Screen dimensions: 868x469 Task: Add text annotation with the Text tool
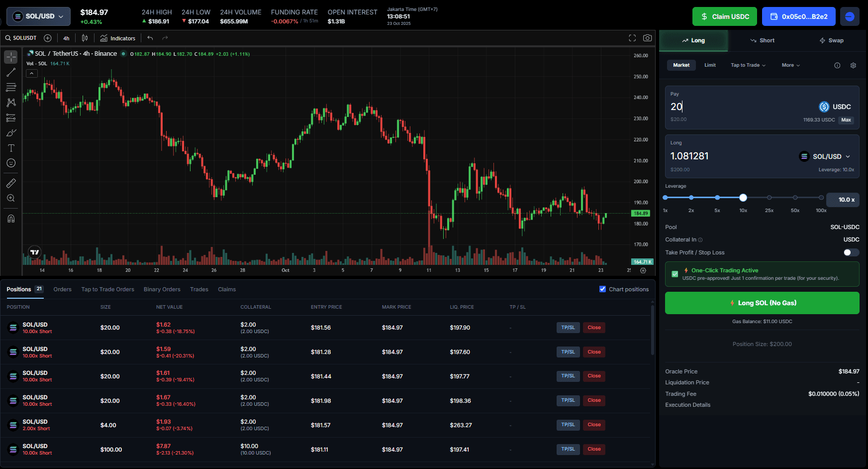pyautogui.click(x=10, y=147)
